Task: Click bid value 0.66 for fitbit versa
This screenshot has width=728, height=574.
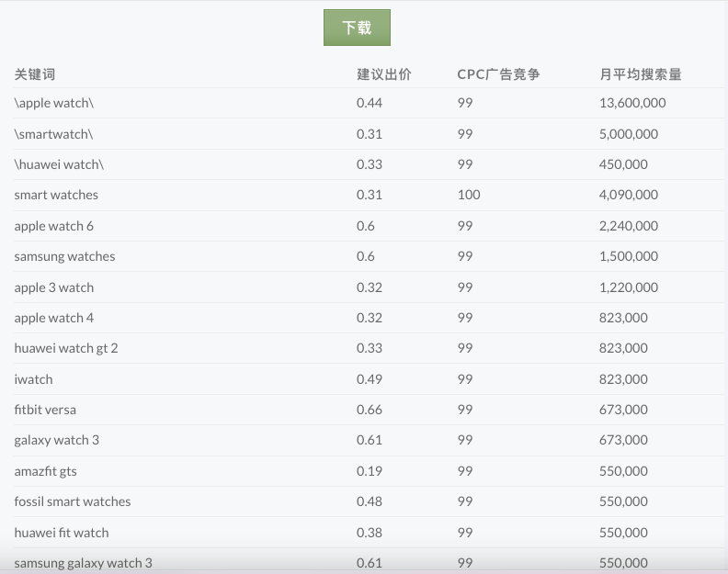Action: coord(370,410)
